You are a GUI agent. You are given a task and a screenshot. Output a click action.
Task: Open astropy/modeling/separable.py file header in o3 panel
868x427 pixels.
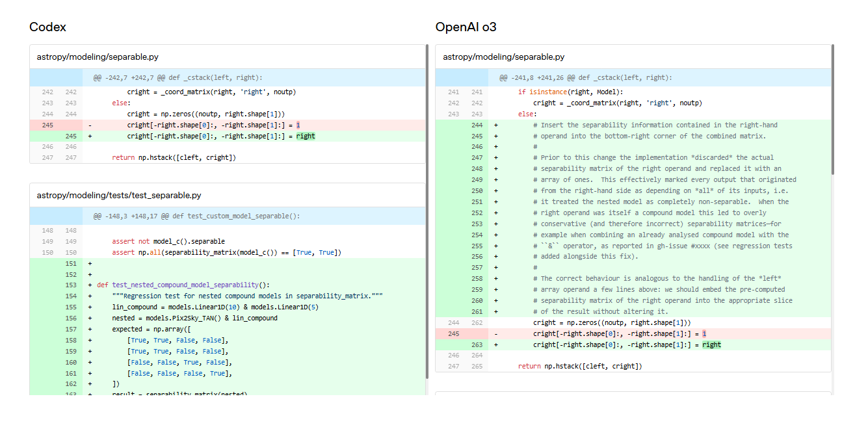(634, 57)
